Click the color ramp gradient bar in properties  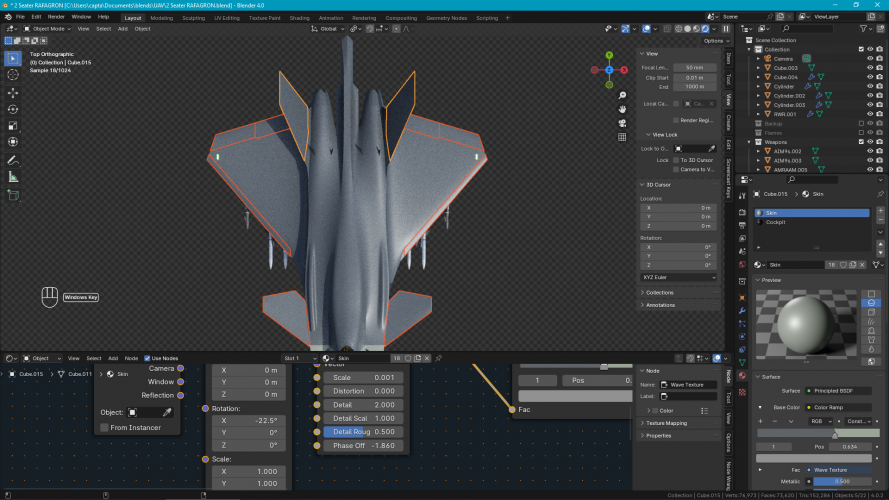coord(818,433)
